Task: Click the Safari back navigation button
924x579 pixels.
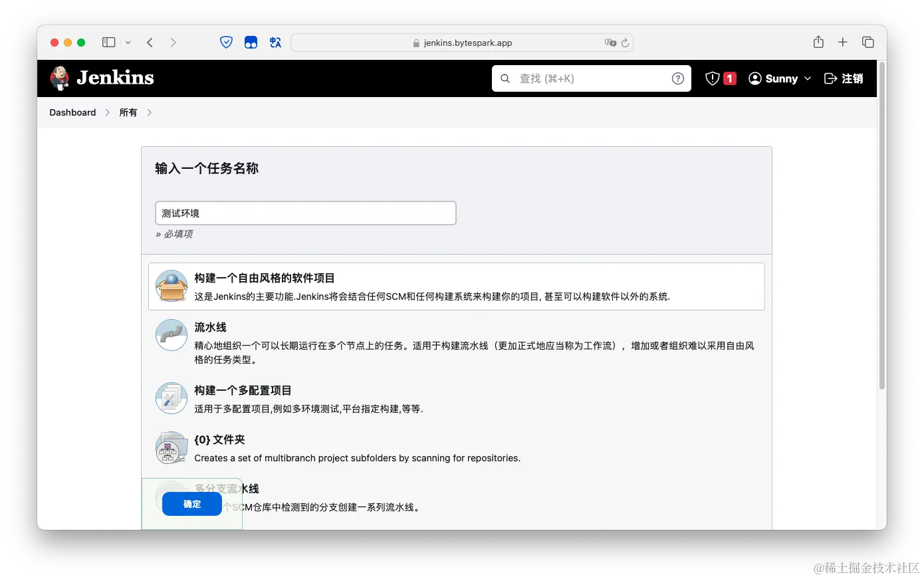Action: click(x=150, y=41)
